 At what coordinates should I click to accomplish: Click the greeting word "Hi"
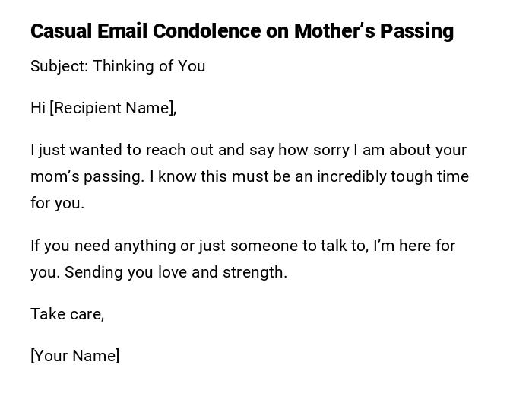coord(38,108)
